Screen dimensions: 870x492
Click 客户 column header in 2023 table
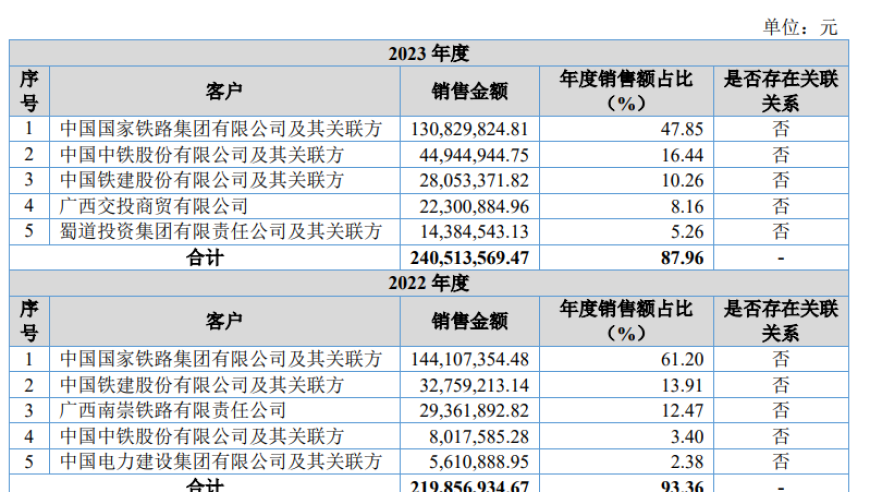(x=224, y=91)
